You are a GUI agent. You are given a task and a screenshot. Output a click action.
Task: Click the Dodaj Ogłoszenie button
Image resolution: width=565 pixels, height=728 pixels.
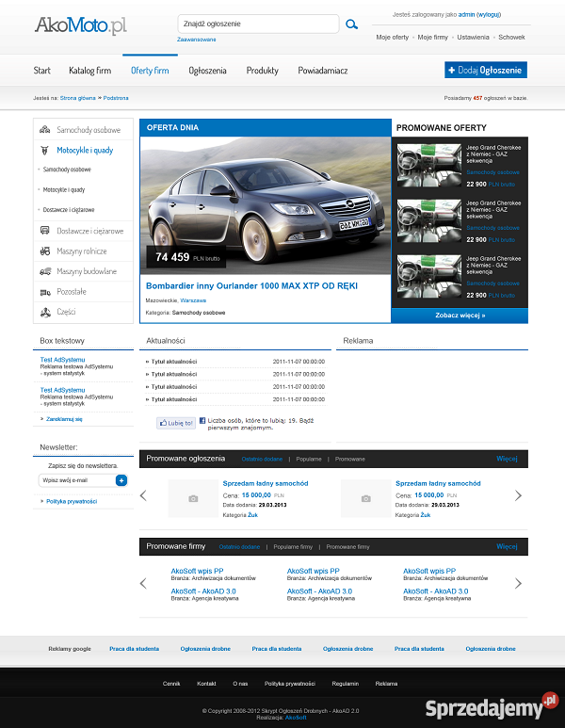tap(486, 71)
